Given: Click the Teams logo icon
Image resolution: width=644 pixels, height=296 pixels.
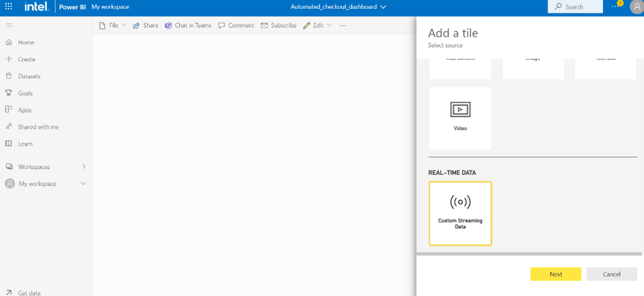Looking at the screenshot, I should (168, 26).
